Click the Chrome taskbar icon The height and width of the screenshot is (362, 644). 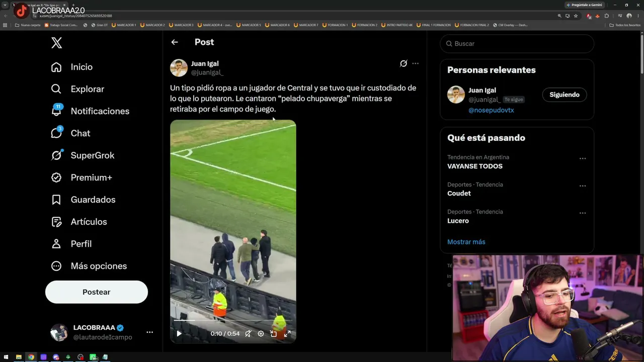pos(31,357)
